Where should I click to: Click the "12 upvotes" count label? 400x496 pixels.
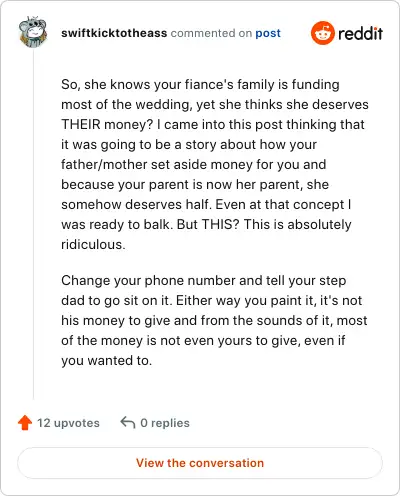(x=68, y=423)
